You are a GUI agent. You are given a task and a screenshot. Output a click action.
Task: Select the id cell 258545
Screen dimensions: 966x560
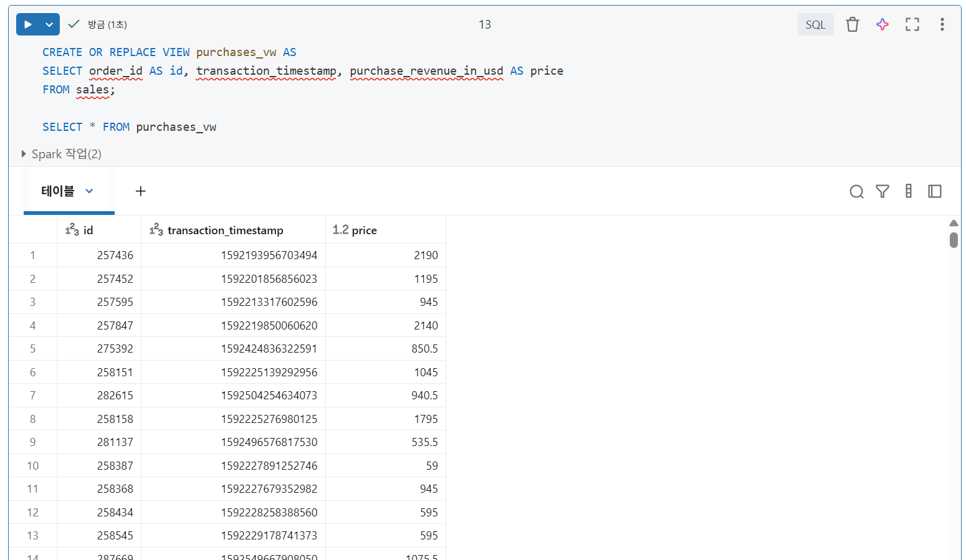(99, 536)
